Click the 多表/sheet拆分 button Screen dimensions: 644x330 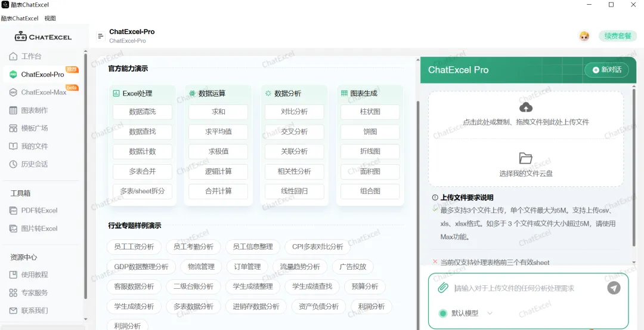click(x=143, y=192)
